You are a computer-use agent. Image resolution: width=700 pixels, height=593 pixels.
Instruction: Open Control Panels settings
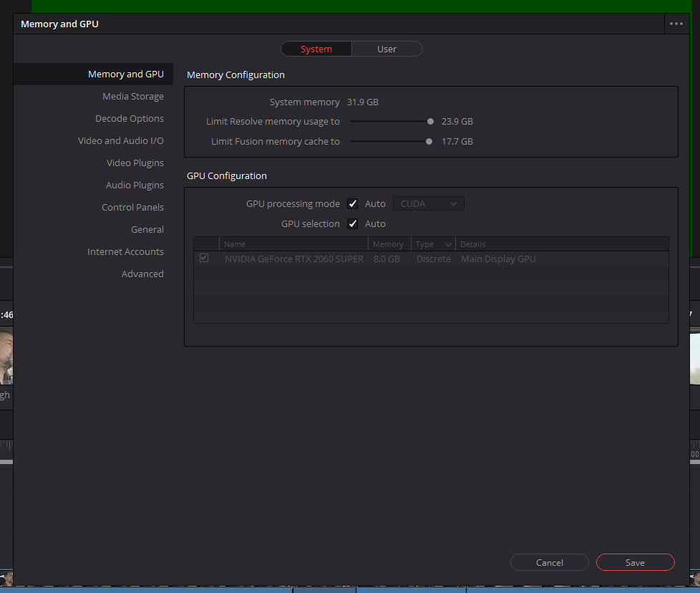click(x=132, y=207)
